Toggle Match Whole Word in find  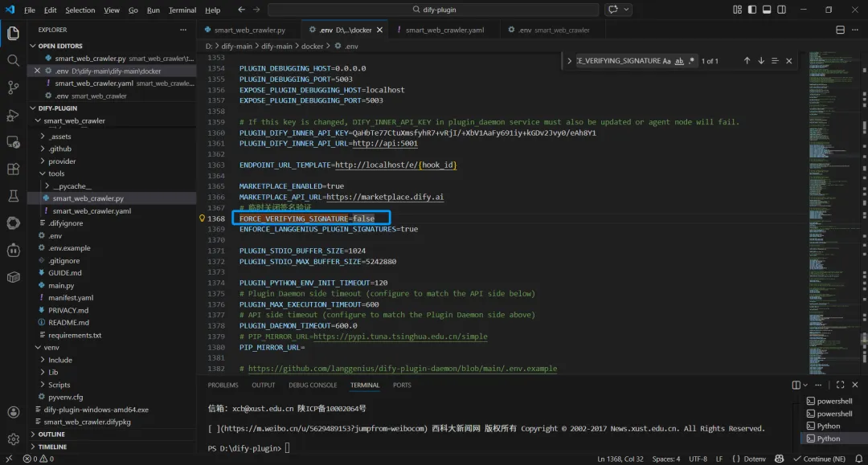pyautogui.click(x=679, y=61)
